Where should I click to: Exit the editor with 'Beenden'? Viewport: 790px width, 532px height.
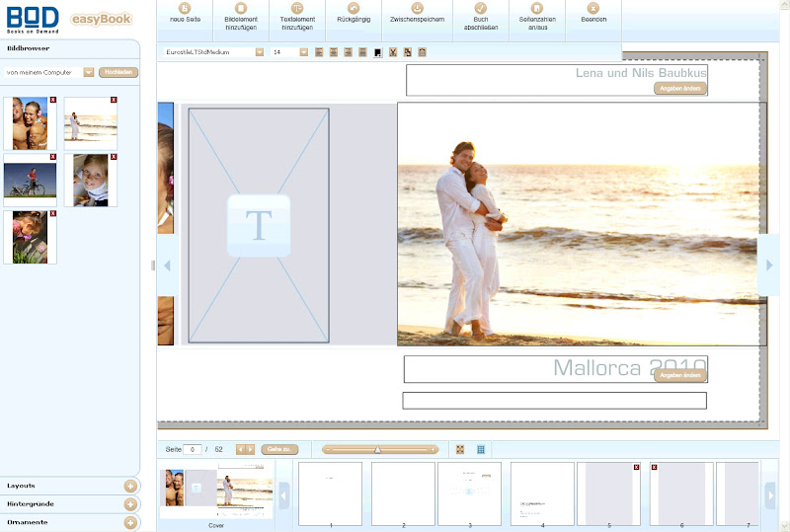click(x=593, y=13)
